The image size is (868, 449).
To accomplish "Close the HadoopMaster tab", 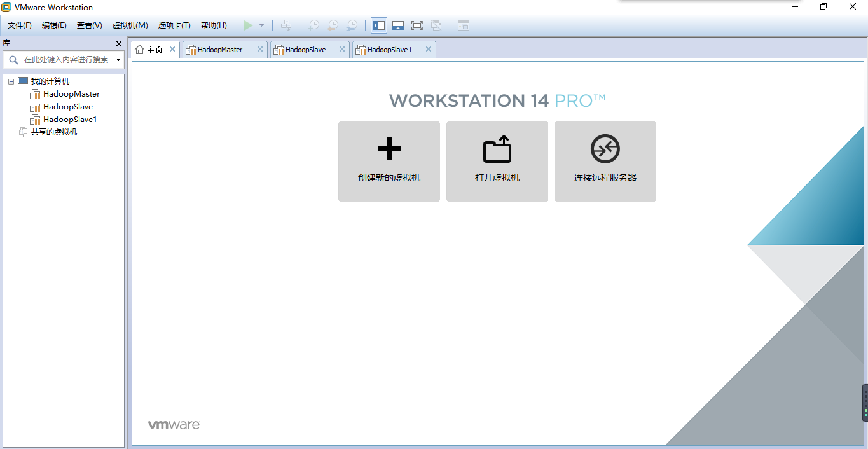I will tap(259, 49).
